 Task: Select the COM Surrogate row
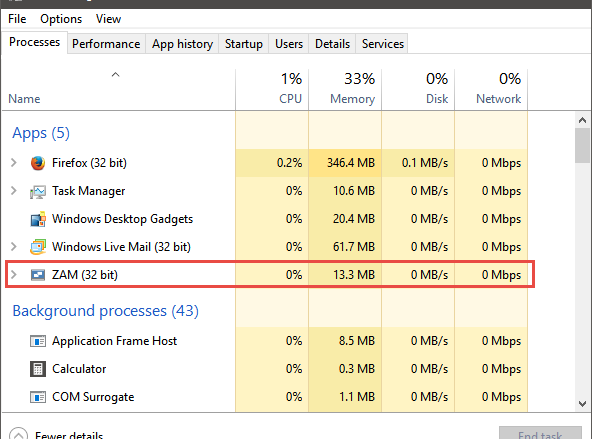[x=265, y=397]
